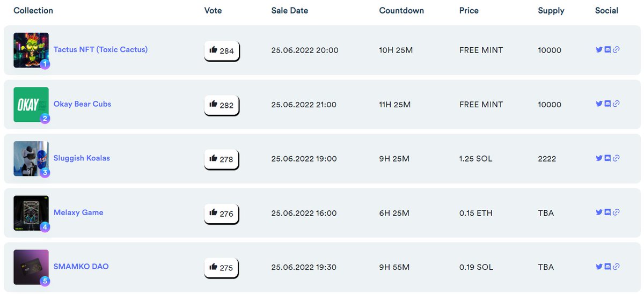Upvote SMAMKO DAO with 275 votes

(221, 267)
